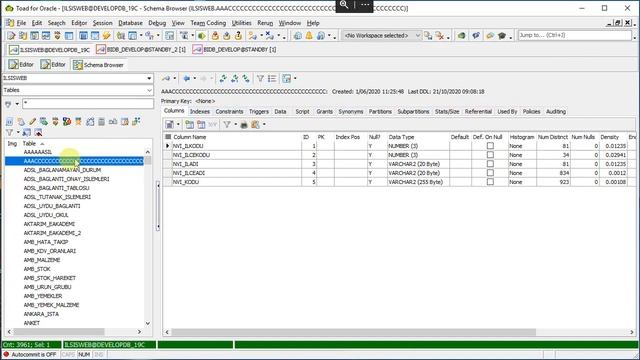640x360 pixels.
Task: Click the blue back navigation arrow
Action: click(187, 78)
